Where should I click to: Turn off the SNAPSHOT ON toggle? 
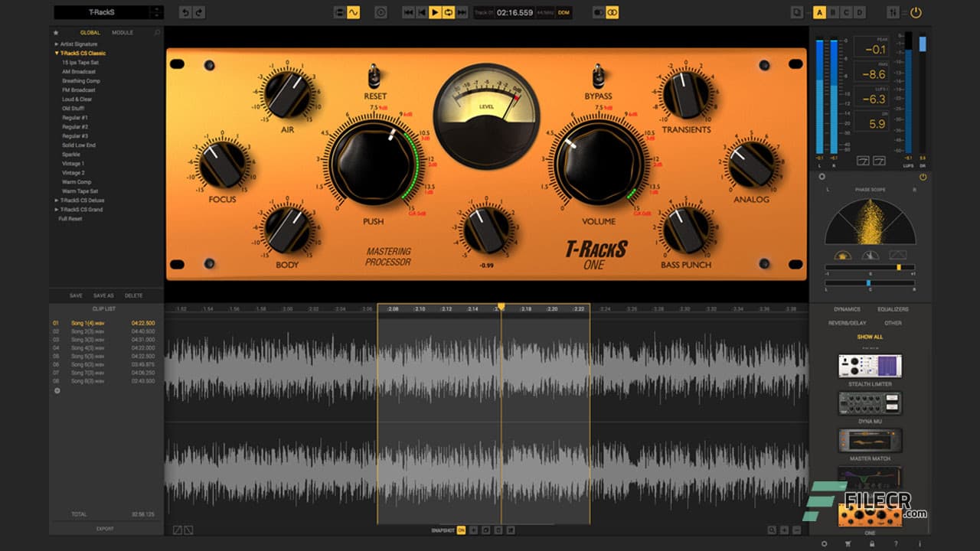pyautogui.click(x=459, y=529)
